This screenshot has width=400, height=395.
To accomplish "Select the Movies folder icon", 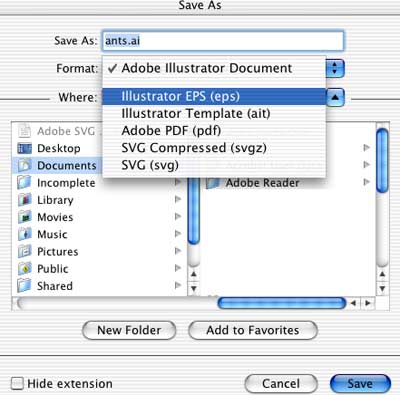I will click(25, 217).
